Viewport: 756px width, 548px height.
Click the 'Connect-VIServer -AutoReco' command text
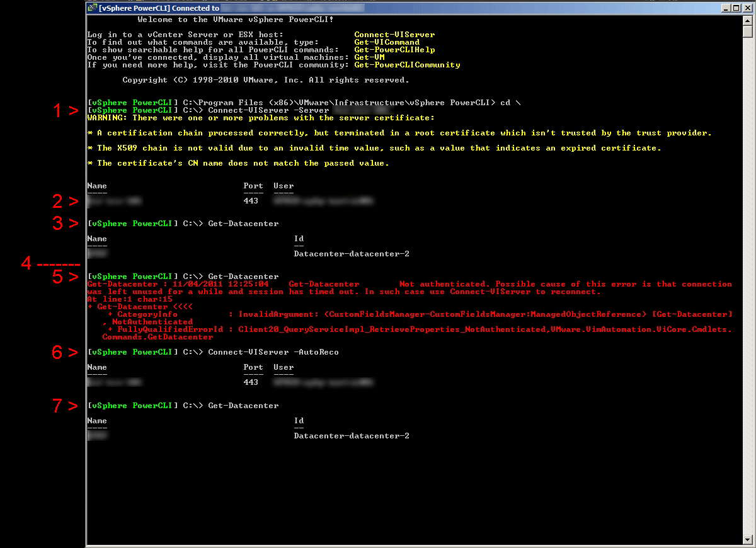(x=273, y=352)
